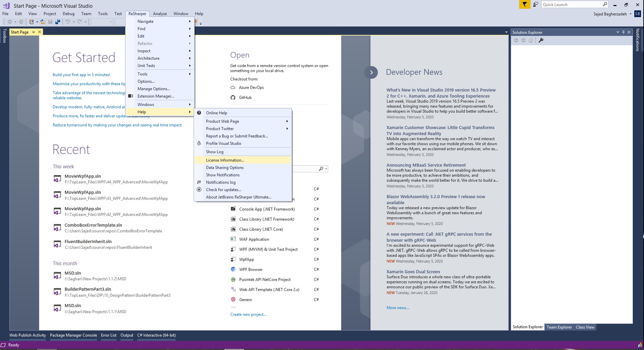The width and height of the screenshot is (644, 350).
Task: Open Announcing MBaaS Service Retirement article
Action: pos(426,165)
